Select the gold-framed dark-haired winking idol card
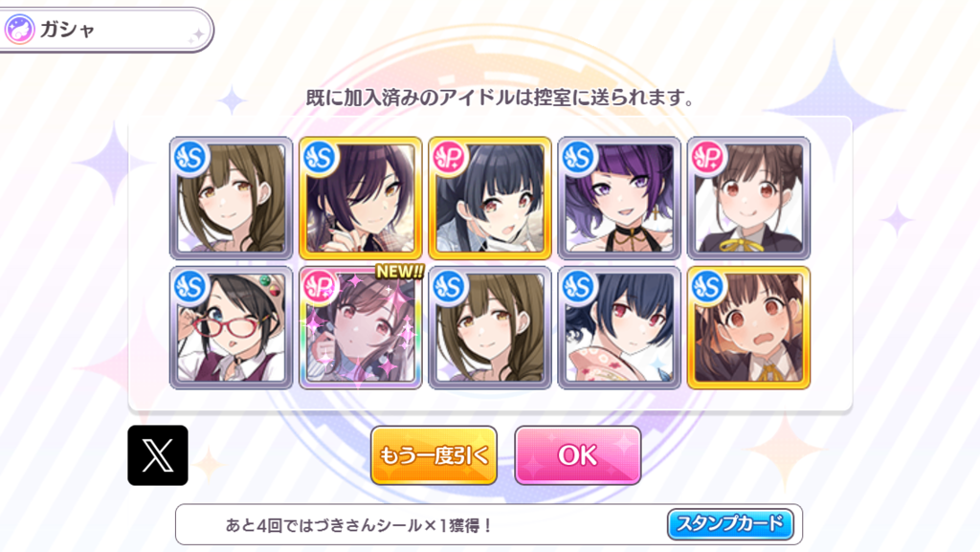 [361, 198]
